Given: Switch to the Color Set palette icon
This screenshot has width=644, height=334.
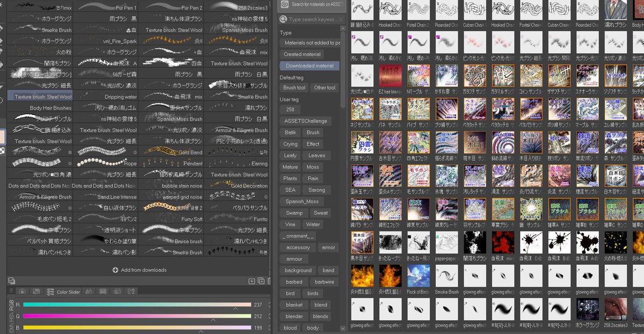Looking at the screenshot, I should [36, 292].
